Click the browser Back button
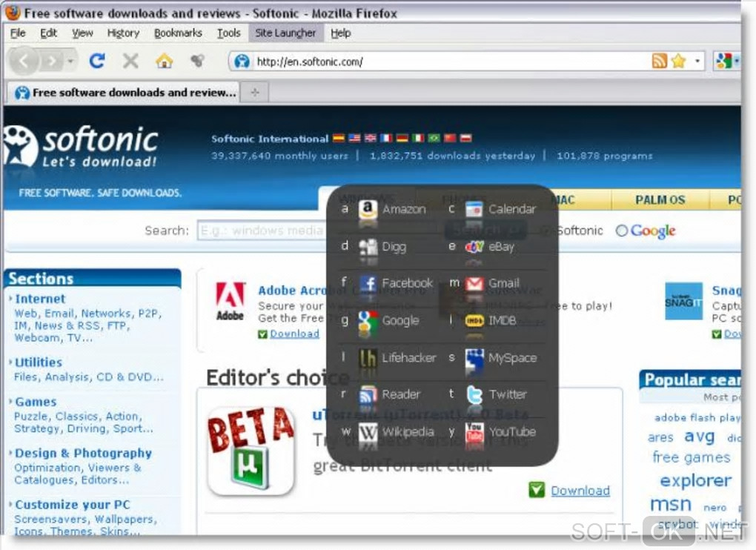 23,62
